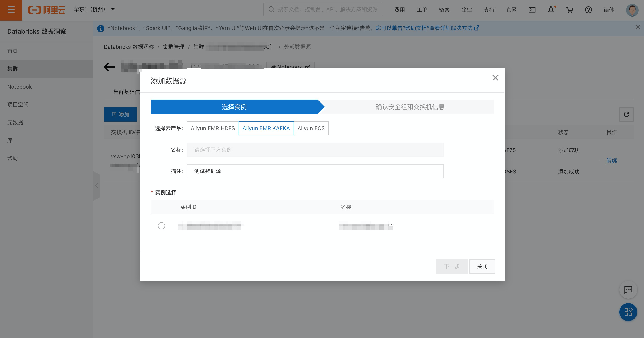This screenshot has height=338, width=644.
Task: Refresh the data source list
Action: (626, 114)
